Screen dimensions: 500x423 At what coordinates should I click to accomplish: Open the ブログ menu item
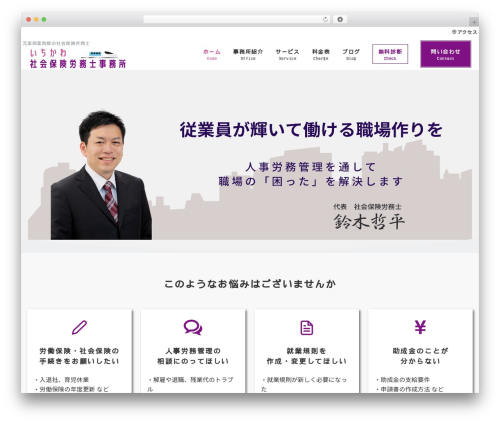[351, 54]
